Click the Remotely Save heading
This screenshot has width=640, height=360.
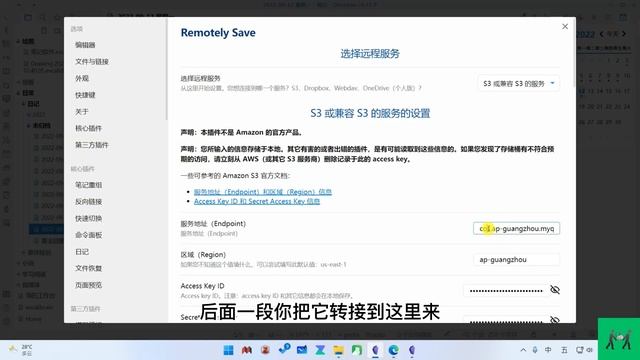tap(218, 33)
